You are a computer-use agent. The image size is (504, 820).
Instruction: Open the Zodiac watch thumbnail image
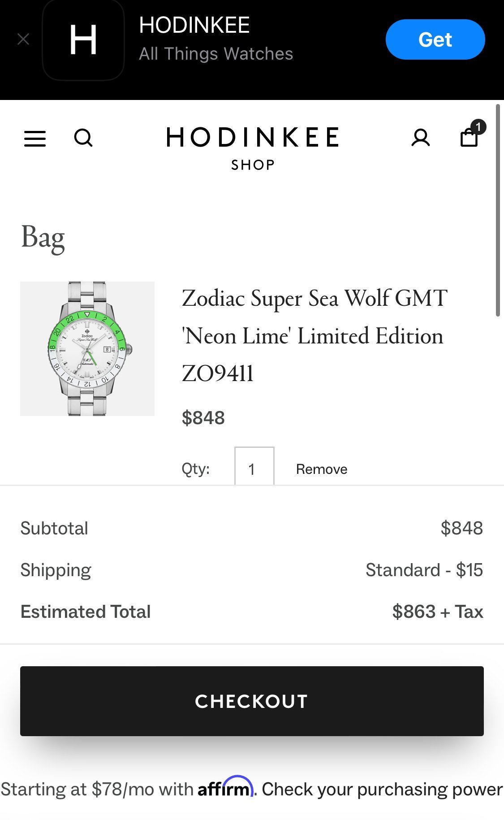click(87, 348)
